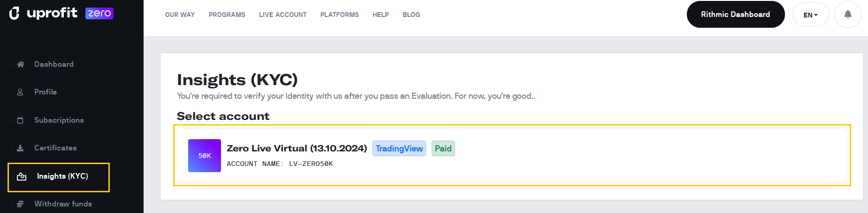Click the Certificates download icon
Screen dimensions: 868x213
click(20, 148)
